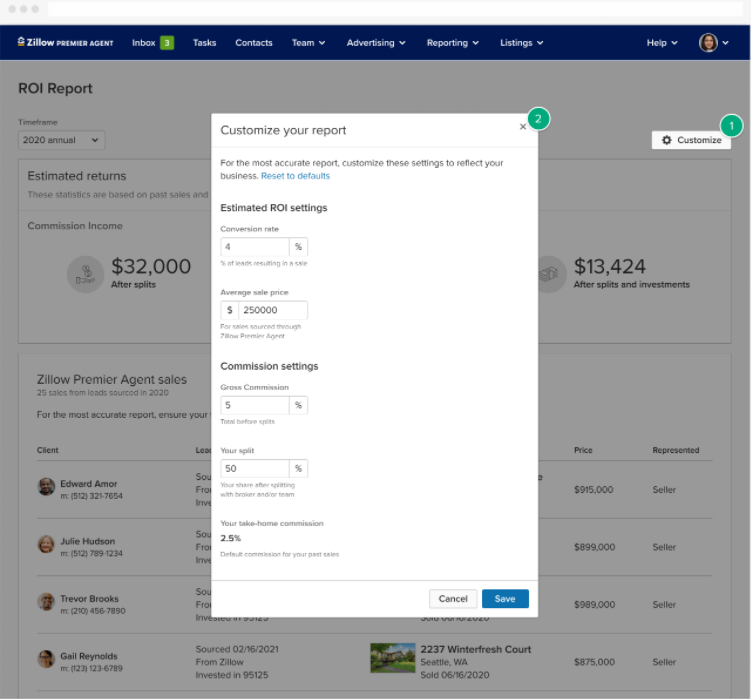Click Trevor Brooks's contact avatar
751x699 pixels.
coord(46,602)
